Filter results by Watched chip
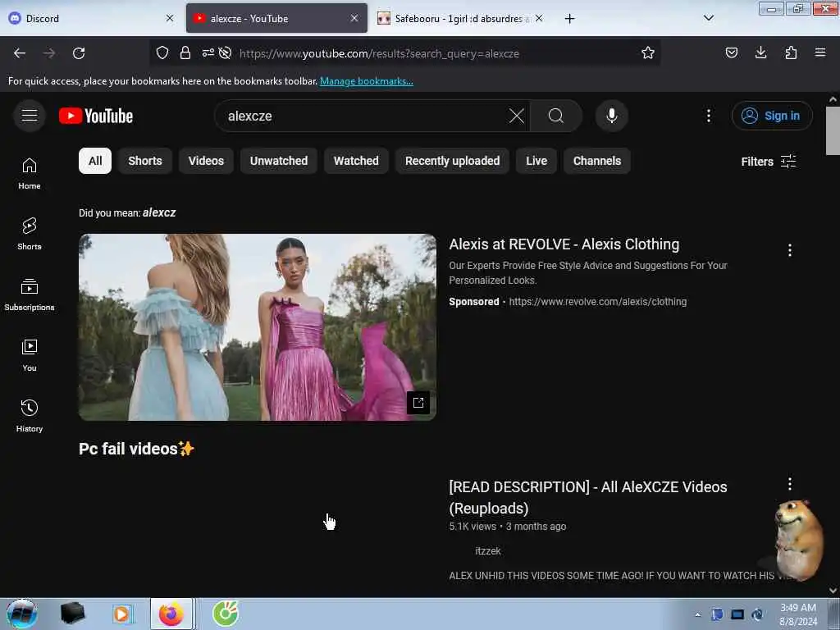This screenshot has height=630, width=840. tap(356, 161)
